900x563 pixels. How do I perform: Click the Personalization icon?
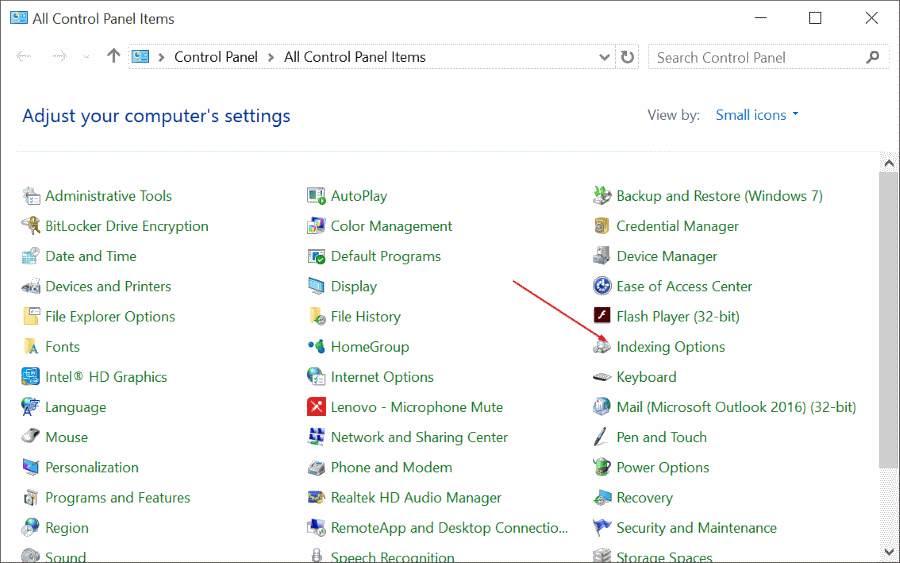pyautogui.click(x=31, y=468)
